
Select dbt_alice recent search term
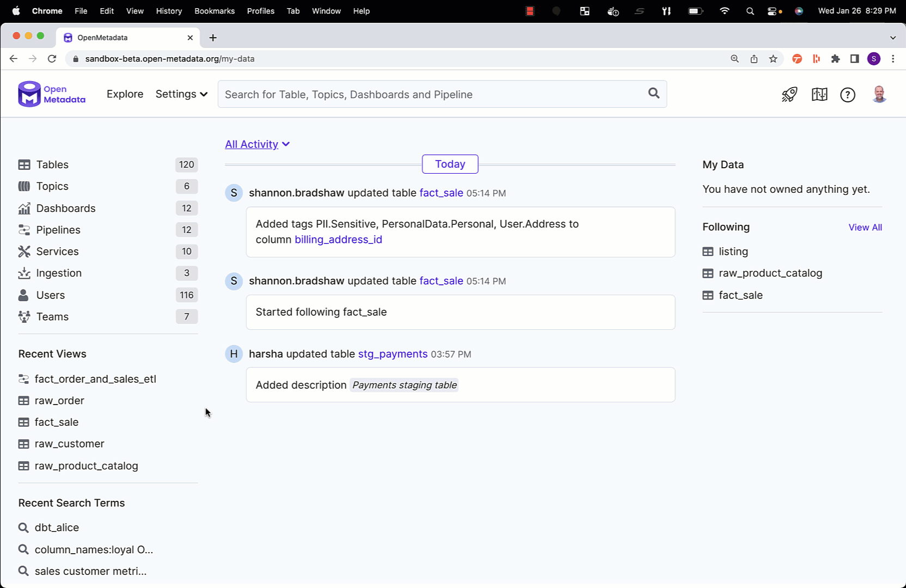pos(57,528)
